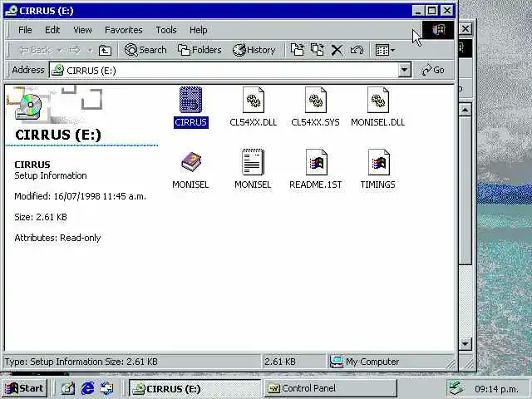Click the Back toolbar button
The height and width of the screenshot is (399, 532).
tap(35, 50)
